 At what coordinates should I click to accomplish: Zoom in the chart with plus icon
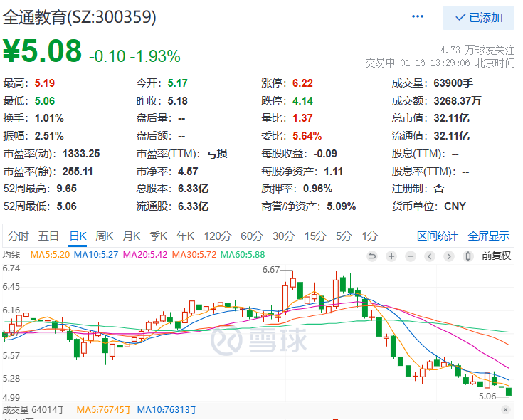391,256
